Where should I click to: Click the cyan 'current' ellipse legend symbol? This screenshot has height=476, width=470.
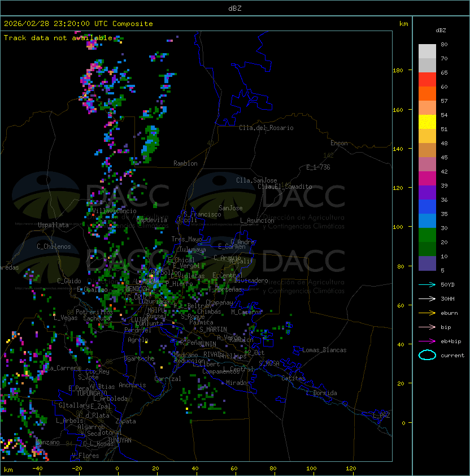[x=427, y=355]
